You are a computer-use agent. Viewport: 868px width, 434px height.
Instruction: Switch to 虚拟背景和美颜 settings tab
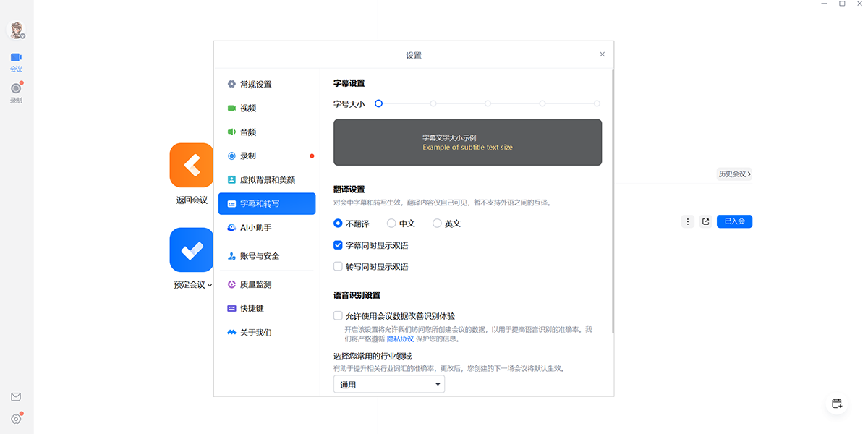click(267, 179)
